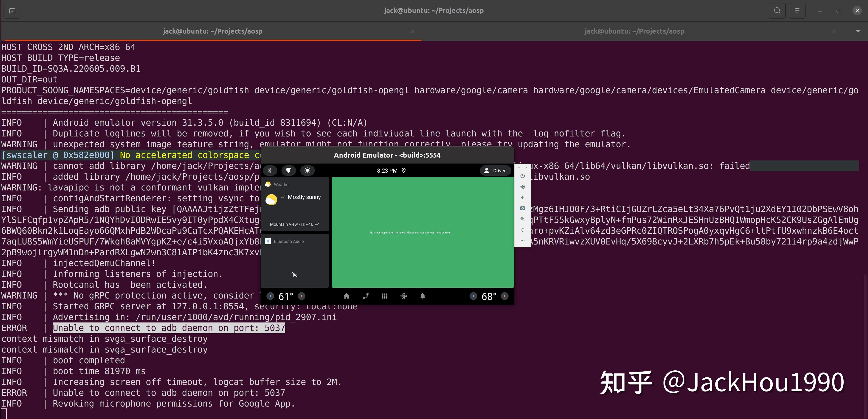Open notifications with the bell icon

tap(423, 296)
